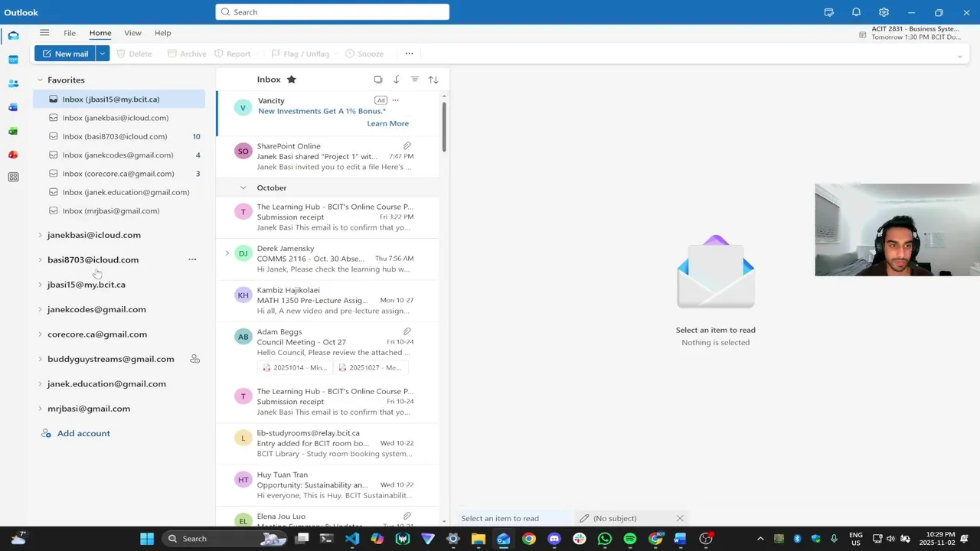Open the ribbon overflow three-dots menu
The width and height of the screenshot is (980, 551).
pos(409,54)
